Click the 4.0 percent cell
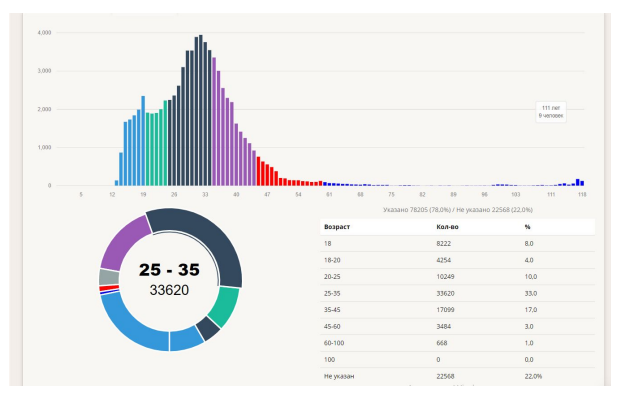The width and height of the screenshot is (623, 405). click(529, 260)
